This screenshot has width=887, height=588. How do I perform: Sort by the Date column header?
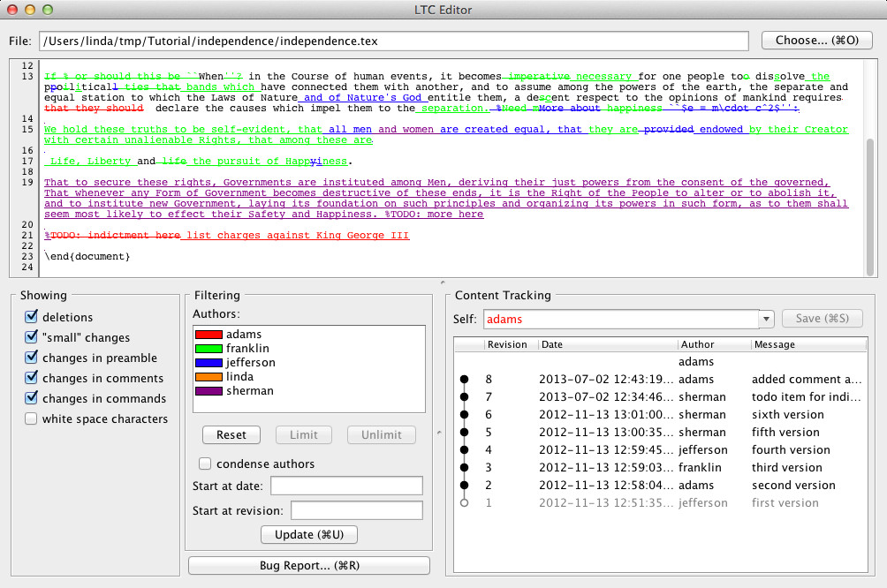608,344
